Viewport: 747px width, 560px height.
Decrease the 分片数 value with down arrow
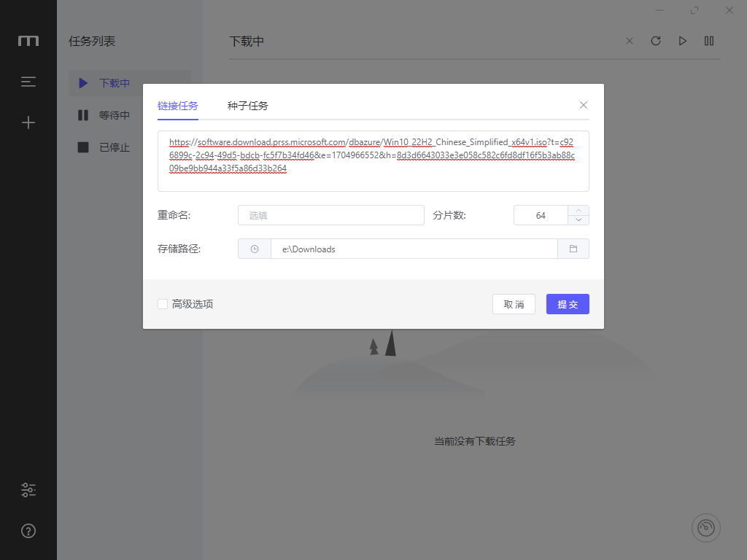click(578, 219)
